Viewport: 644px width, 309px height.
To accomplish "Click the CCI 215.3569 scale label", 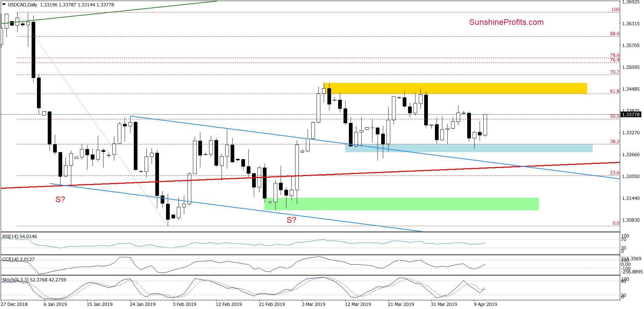I will click(631, 259).
